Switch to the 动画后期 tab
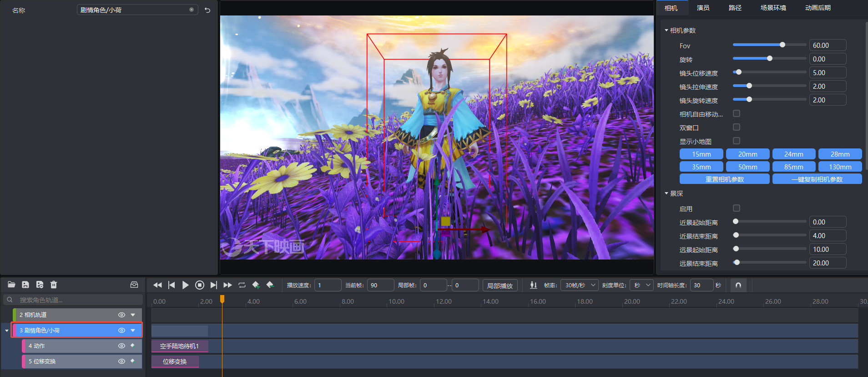The image size is (868, 377). 818,8
